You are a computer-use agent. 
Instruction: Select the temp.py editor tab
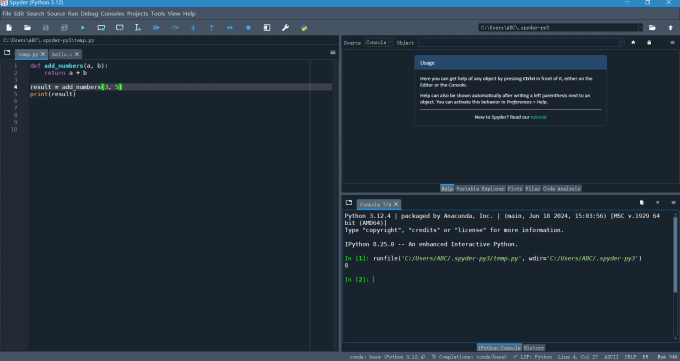coord(28,54)
